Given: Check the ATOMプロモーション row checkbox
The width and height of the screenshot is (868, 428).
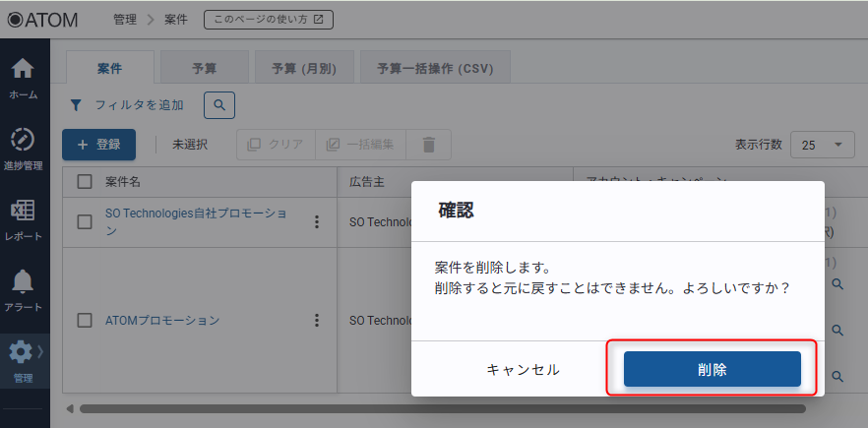Looking at the screenshot, I should tap(85, 320).
